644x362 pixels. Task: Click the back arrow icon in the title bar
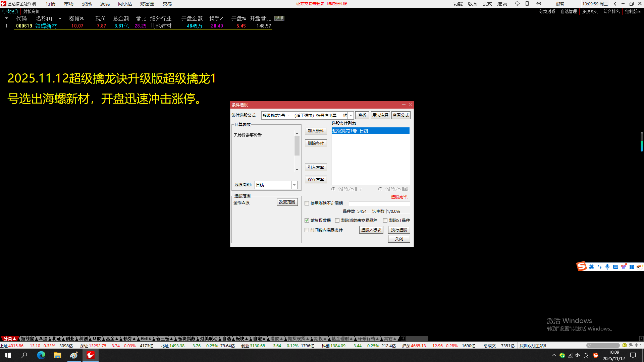615,4
